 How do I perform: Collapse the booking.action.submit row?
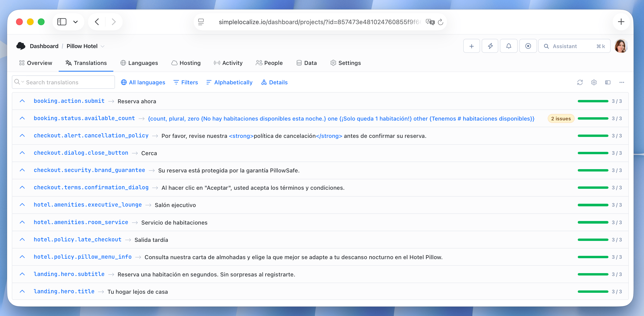[22, 101]
